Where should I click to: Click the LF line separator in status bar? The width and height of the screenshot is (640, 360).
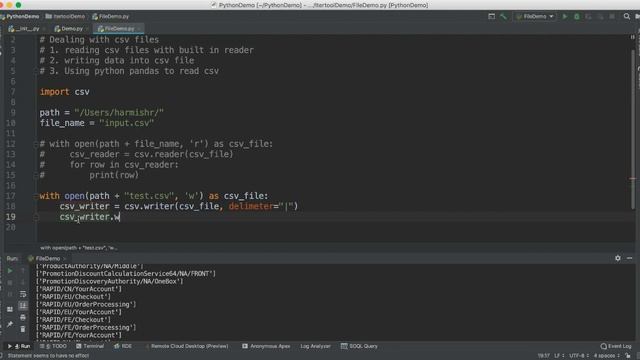click(559, 356)
